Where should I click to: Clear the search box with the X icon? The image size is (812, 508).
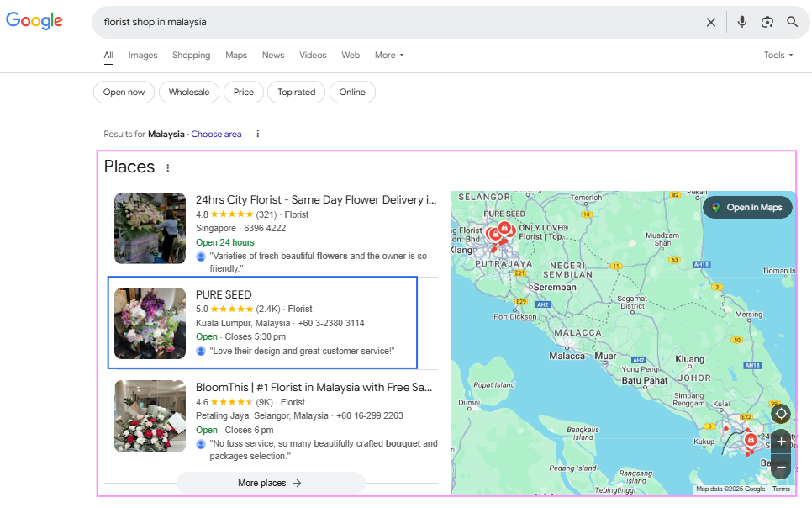click(x=711, y=22)
